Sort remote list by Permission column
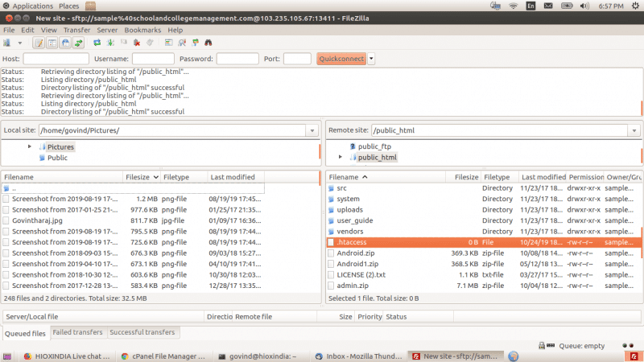The image size is (644, 362). 586,177
